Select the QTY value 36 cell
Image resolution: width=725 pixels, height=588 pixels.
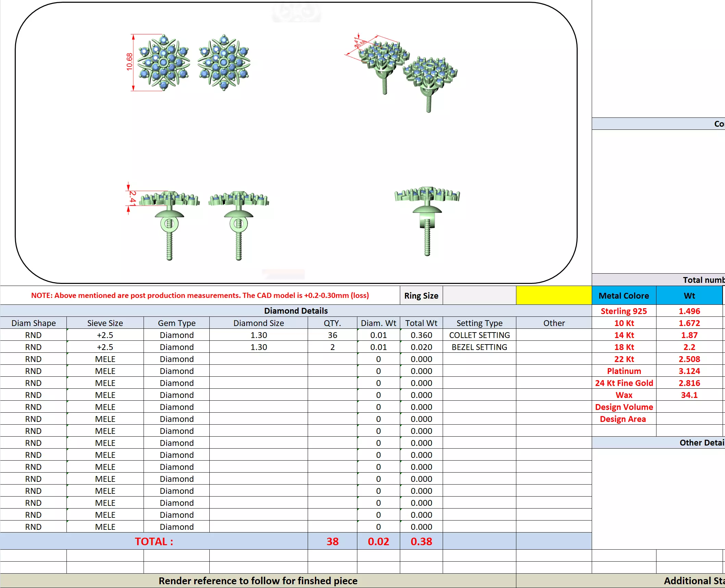(332, 335)
